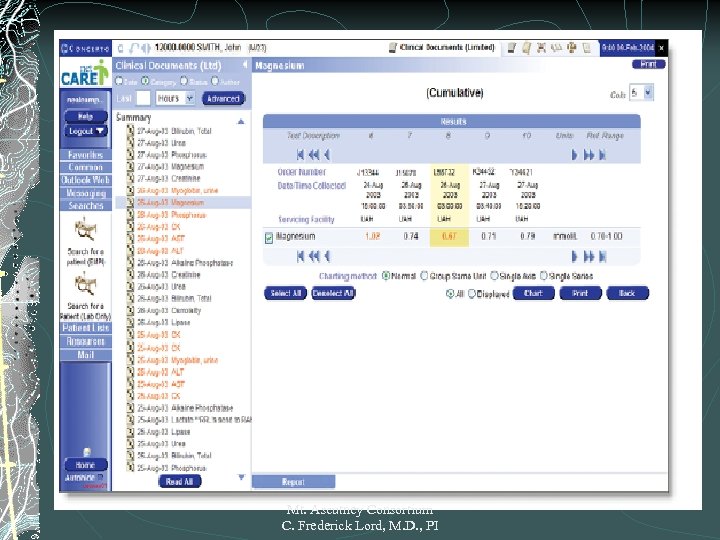The image size is (720, 540).
Task: Click the Select All button
Action: point(285,293)
